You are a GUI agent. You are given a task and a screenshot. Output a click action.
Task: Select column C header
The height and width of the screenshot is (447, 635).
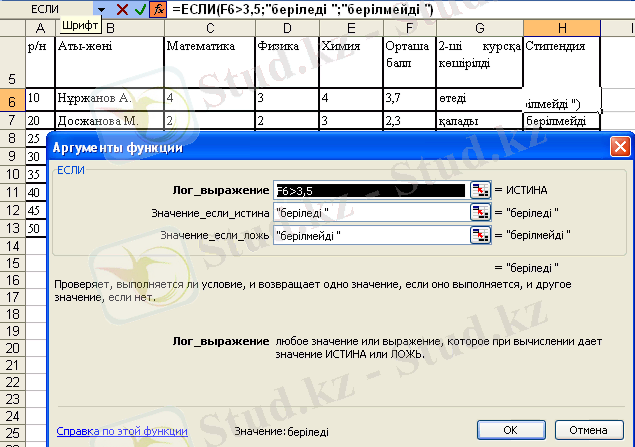[x=208, y=27]
